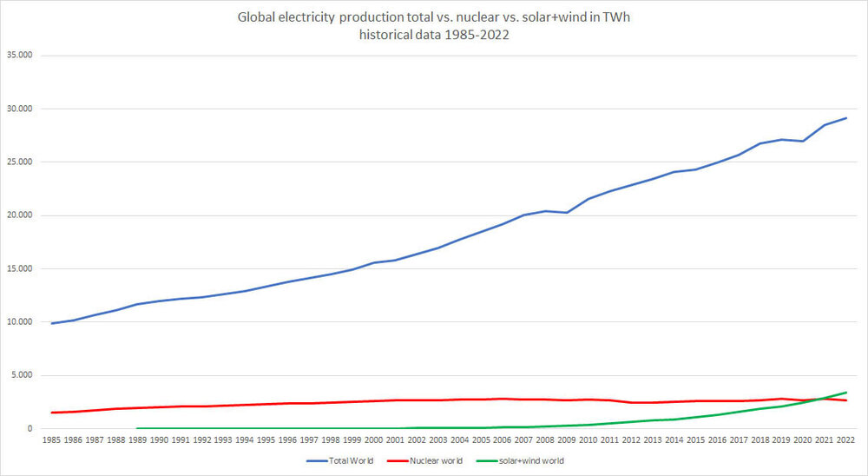Click the 2000 x-axis label
This screenshot has width=868, height=476.
tap(373, 440)
